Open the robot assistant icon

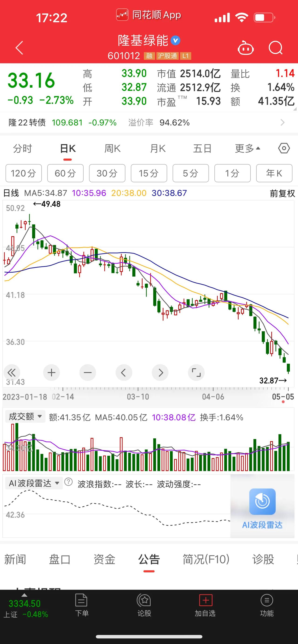[245, 47]
